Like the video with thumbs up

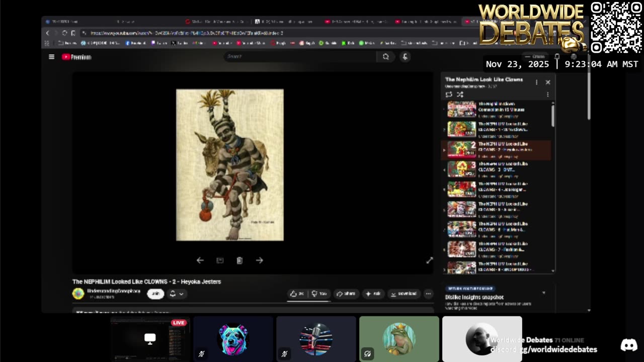point(297,294)
